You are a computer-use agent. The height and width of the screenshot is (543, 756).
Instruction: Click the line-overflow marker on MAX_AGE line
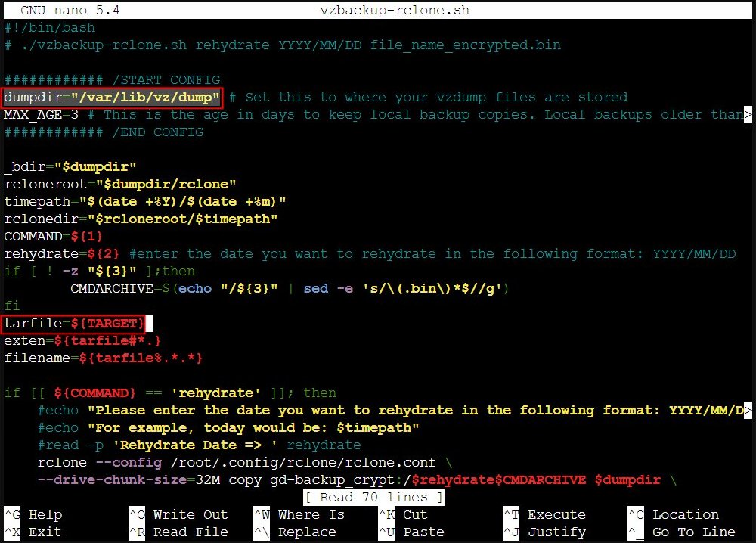(748, 115)
